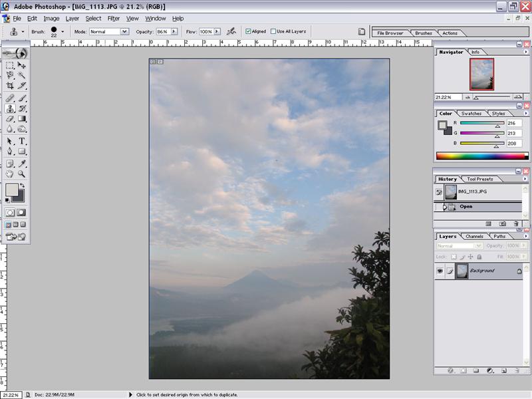Click the Navigator image thumbnail

[481, 74]
